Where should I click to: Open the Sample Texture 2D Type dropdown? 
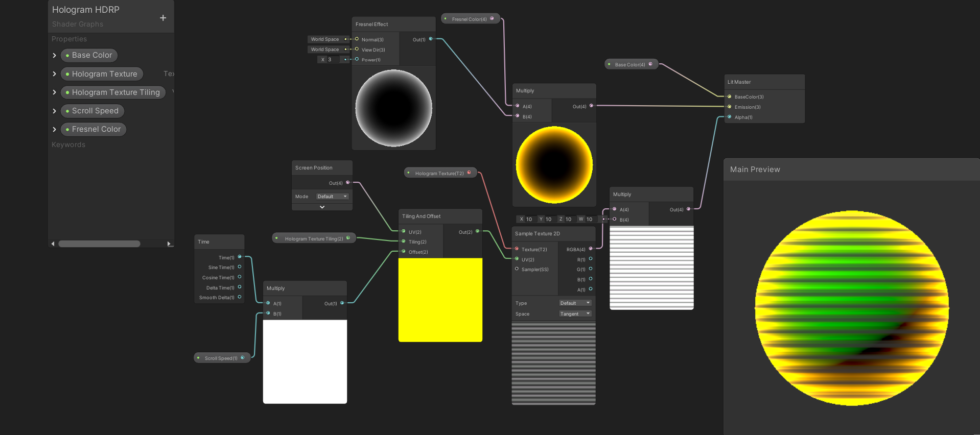(575, 303)
